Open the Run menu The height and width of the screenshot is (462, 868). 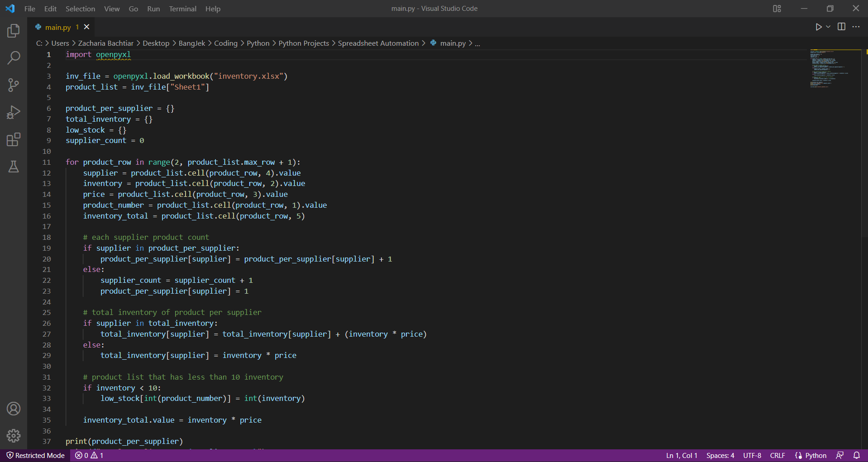coord(153,9)
